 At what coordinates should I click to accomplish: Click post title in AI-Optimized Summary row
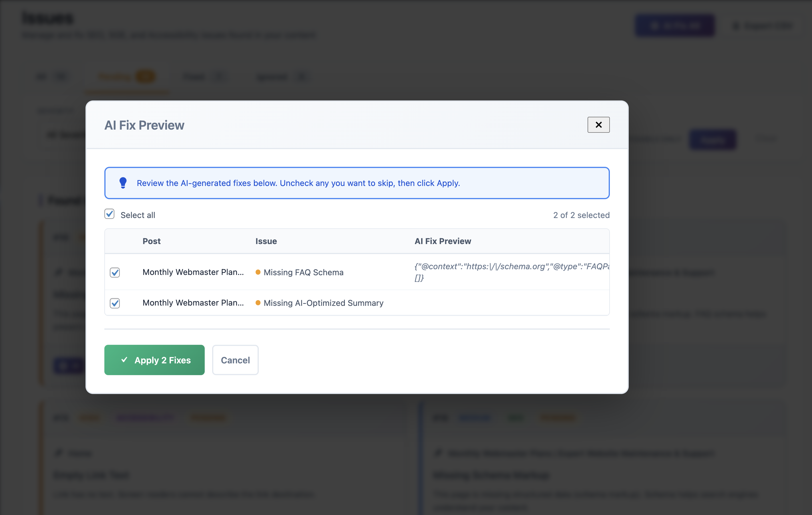coord(193,303)
